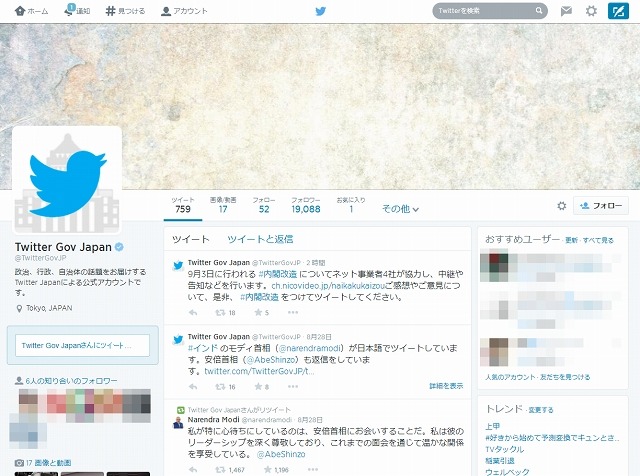Switch to ツイートと返信 tab
The height and width of the screenshot is (476, 640).
(260, 239)
